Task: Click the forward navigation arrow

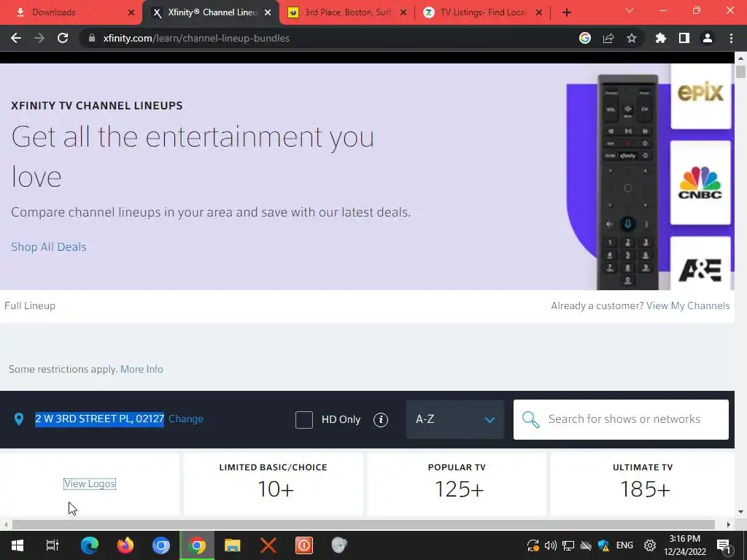Action: (x=39, y=38)
